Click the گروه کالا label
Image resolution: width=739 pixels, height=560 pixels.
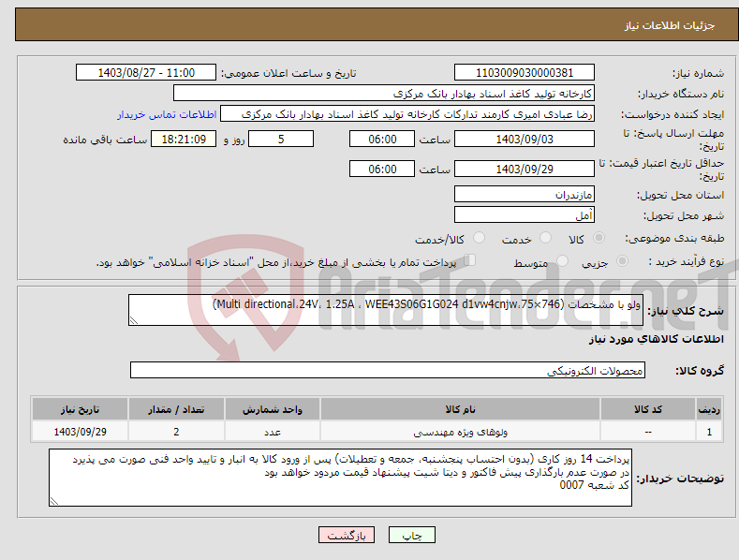[x=700, y=371]
